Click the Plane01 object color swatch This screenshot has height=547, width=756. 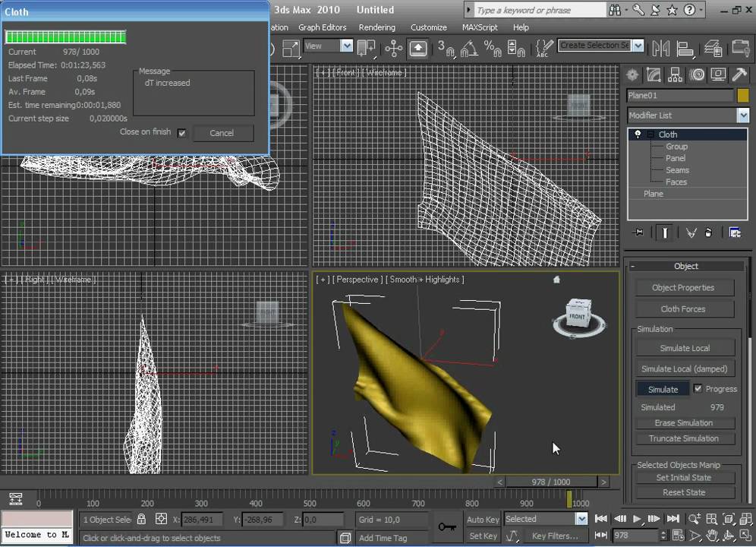tap(742, 96)
